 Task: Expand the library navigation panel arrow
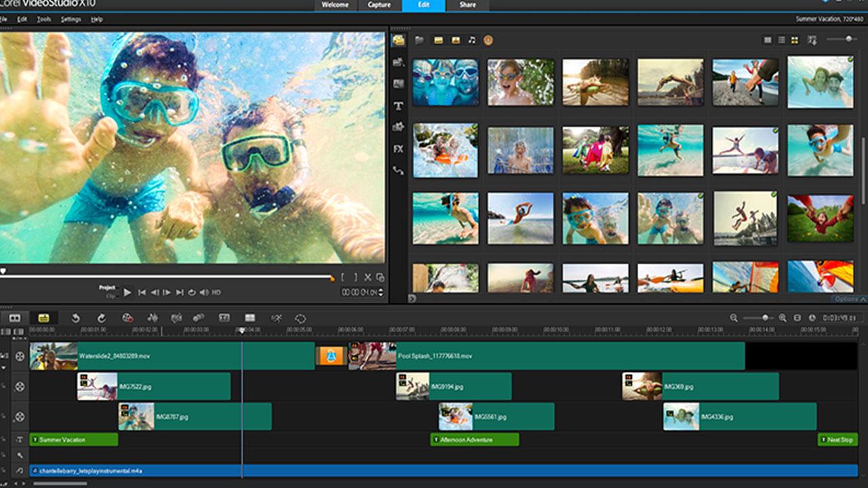(x=412, y=298)
